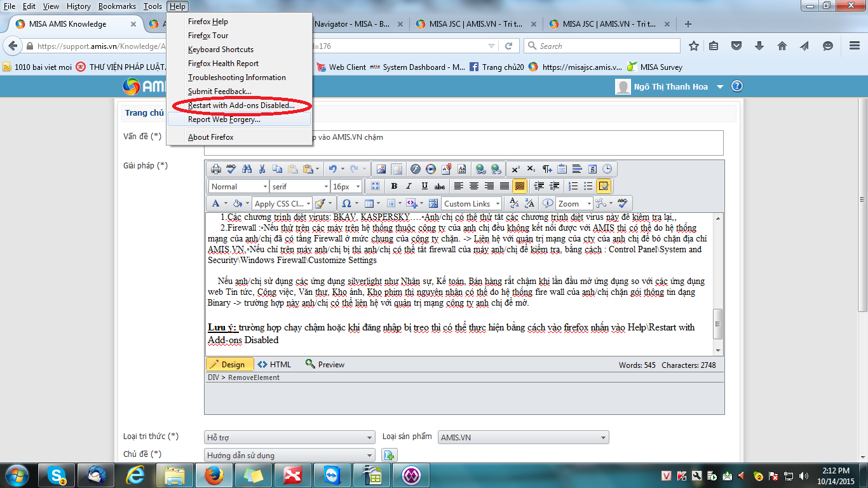
Task: Open the Custom Links dropdown
Action: (471, 203)
